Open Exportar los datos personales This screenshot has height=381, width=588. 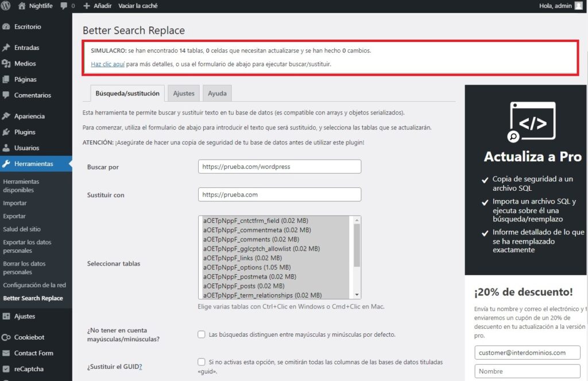[x=27, y=247]
